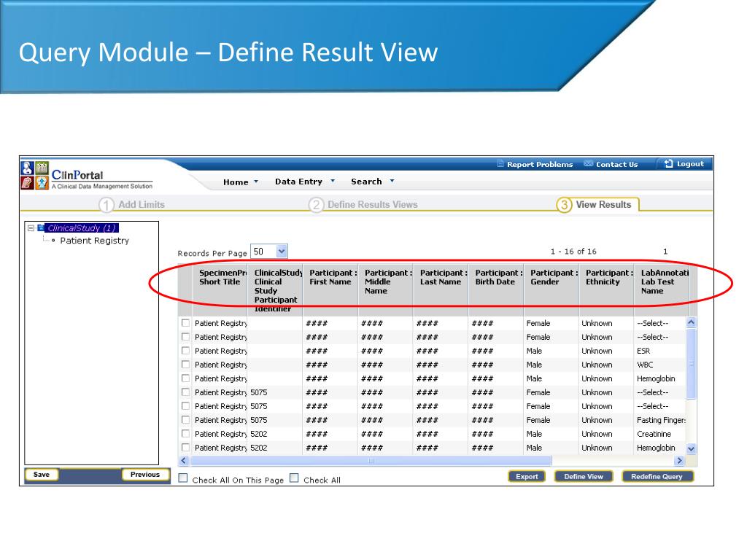Collapse the ClinicalStudy tree node

(x=31, y=227)
